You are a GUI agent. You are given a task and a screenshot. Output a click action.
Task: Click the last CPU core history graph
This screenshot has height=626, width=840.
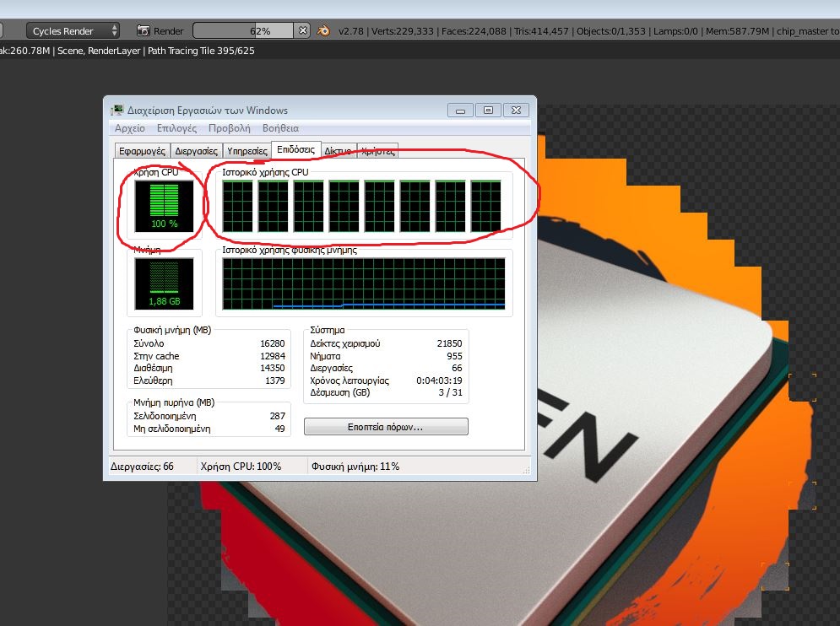[486, 206]
